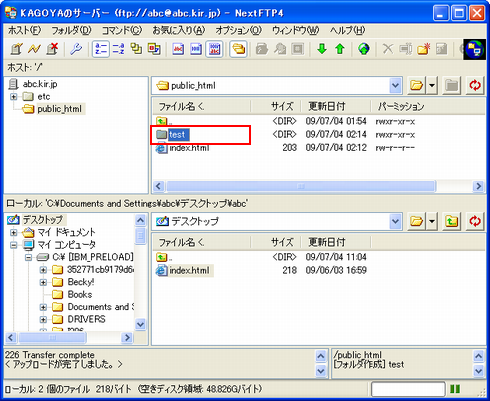Collapse the C:¥ [IBM_PRELOAD] drive node
This screenshot has width=490, height=401.
tap(28, 257)
